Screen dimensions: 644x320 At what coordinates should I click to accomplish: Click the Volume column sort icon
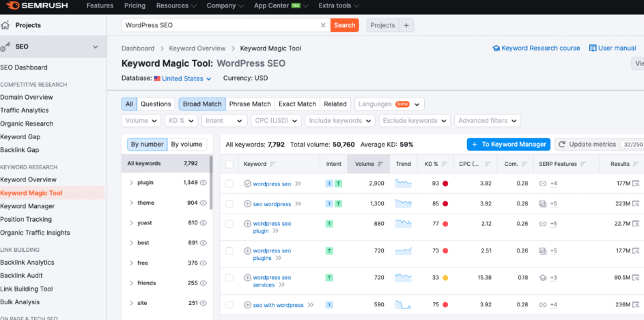pos(380,164)
